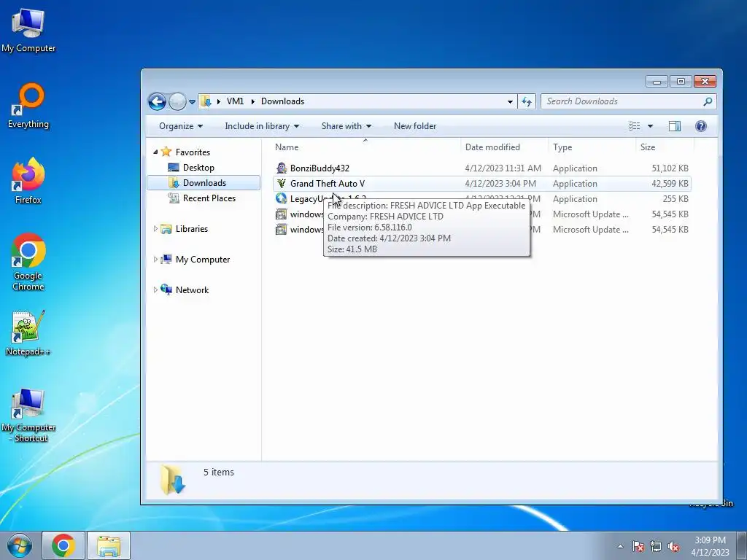
Task: Expand the Libraries tree node
Action: [155, 229]
